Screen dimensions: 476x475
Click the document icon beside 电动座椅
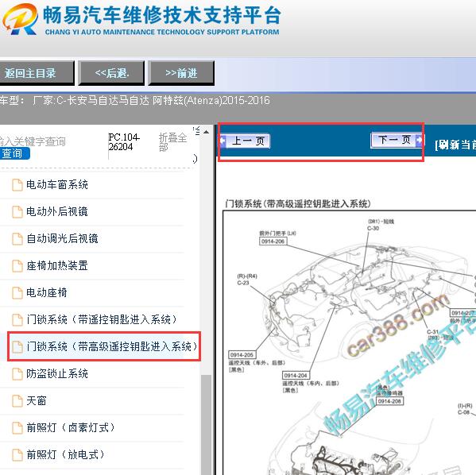(17, 293)
